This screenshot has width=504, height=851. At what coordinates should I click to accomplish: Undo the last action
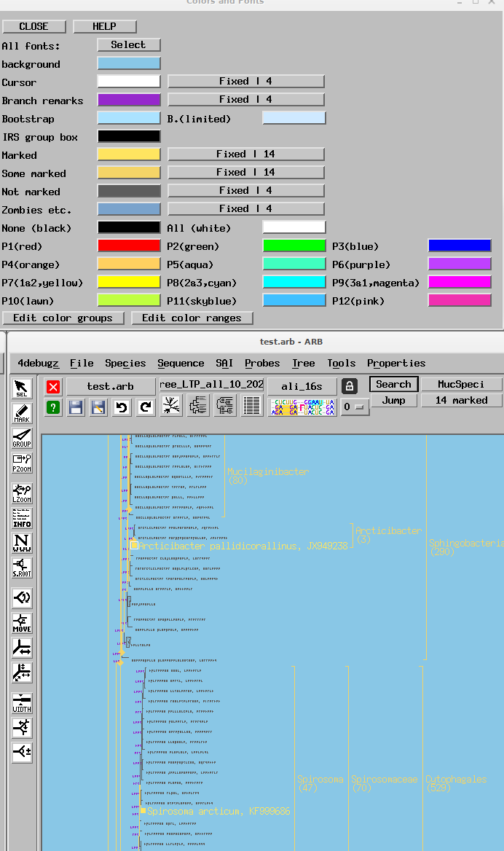point(122,407)
